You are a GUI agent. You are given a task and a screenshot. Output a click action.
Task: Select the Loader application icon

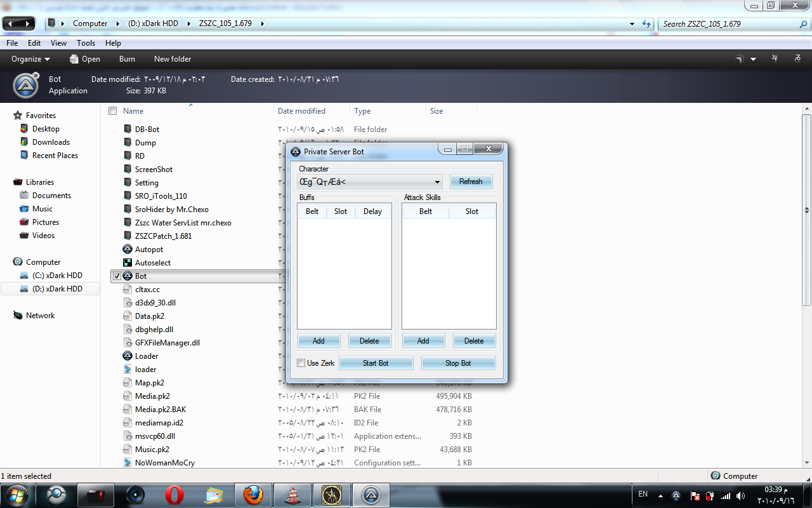128,356
